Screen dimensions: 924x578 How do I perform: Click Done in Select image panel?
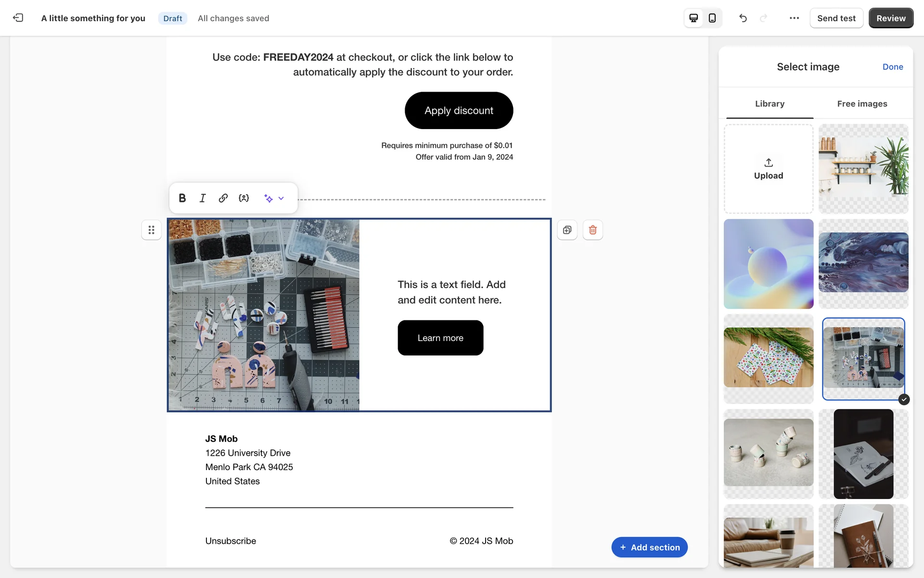click(892, 67)
